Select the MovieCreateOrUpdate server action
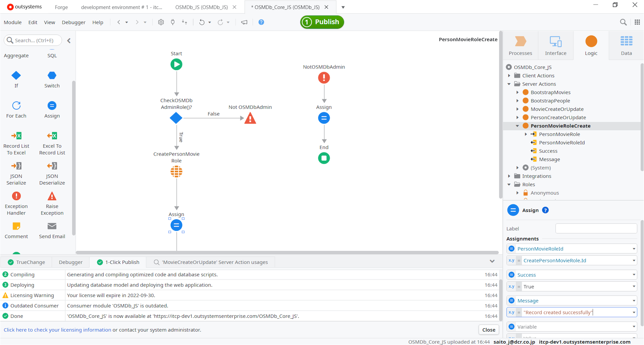This screenshot has height=345, width=644. (x=557, y=109)
